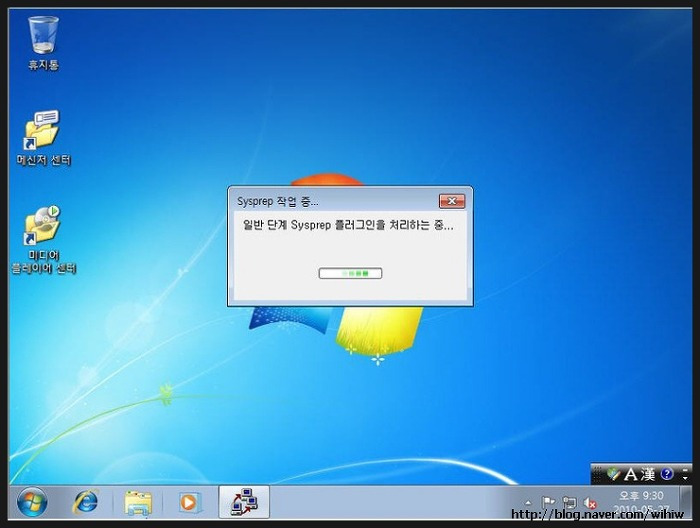This screenshot has height=528, width=700.
Task: Open the Action Center flag icon
Action: point(548,503)
